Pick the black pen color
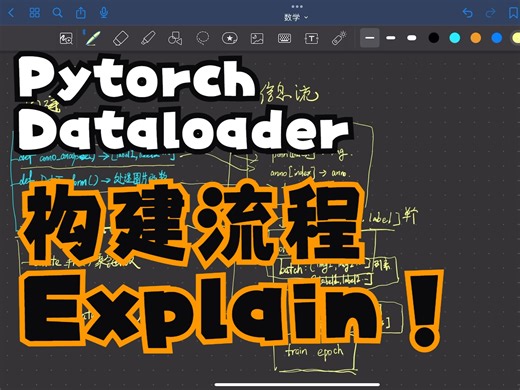520x390 pixels. coord(434,38)
